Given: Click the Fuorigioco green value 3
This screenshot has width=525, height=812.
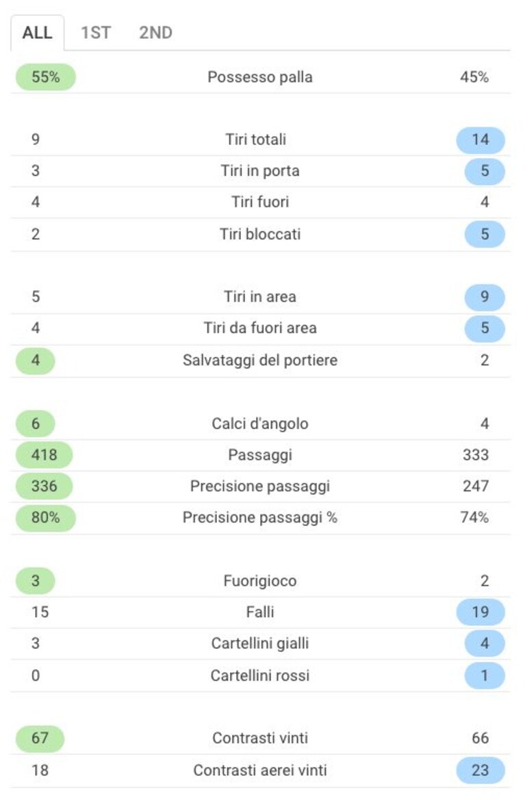Looking at the screenshot, I should (35, 581).
